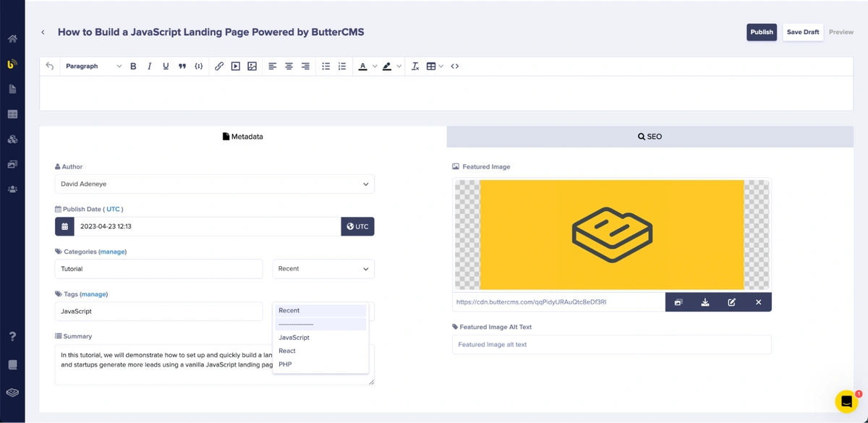Insert a media video embed
Image resolution: width=868 pixels, height=423 pixels.
coord(236,66)
